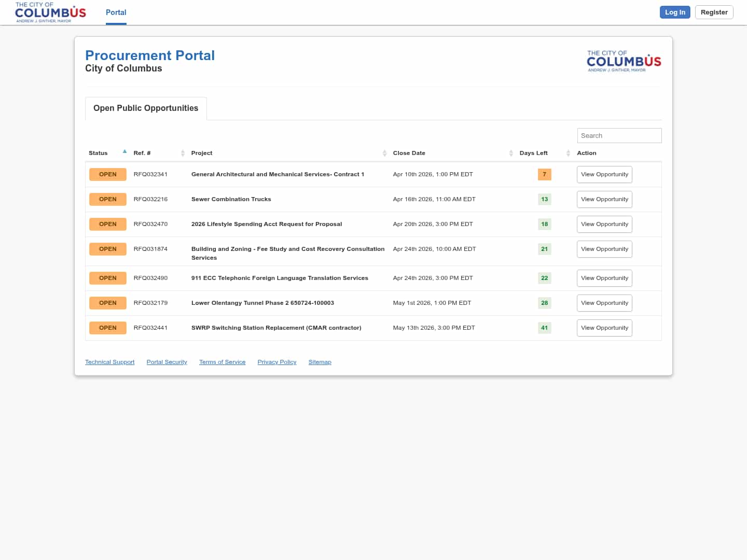747x560 pixels.
Task: Focus the Search input field
Action: 619,135
